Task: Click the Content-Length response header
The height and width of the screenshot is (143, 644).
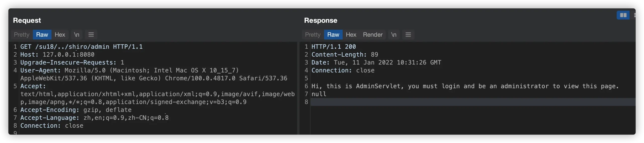Action: point(345,55)
